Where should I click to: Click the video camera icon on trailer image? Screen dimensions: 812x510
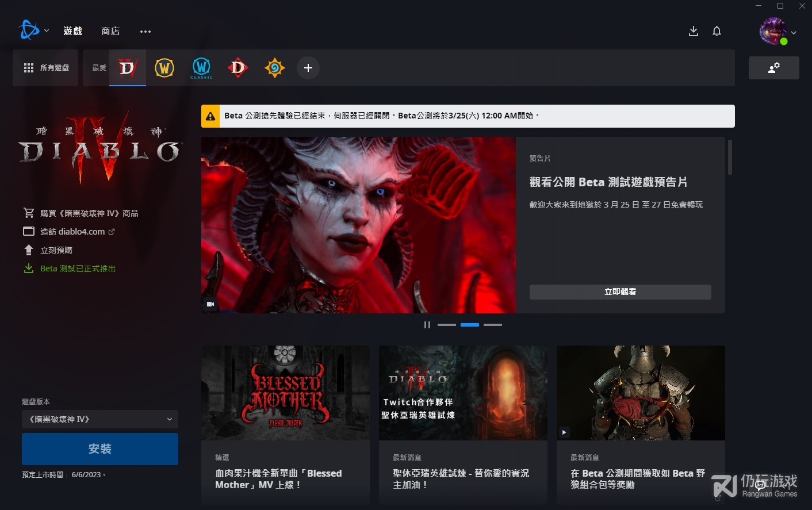210,304
